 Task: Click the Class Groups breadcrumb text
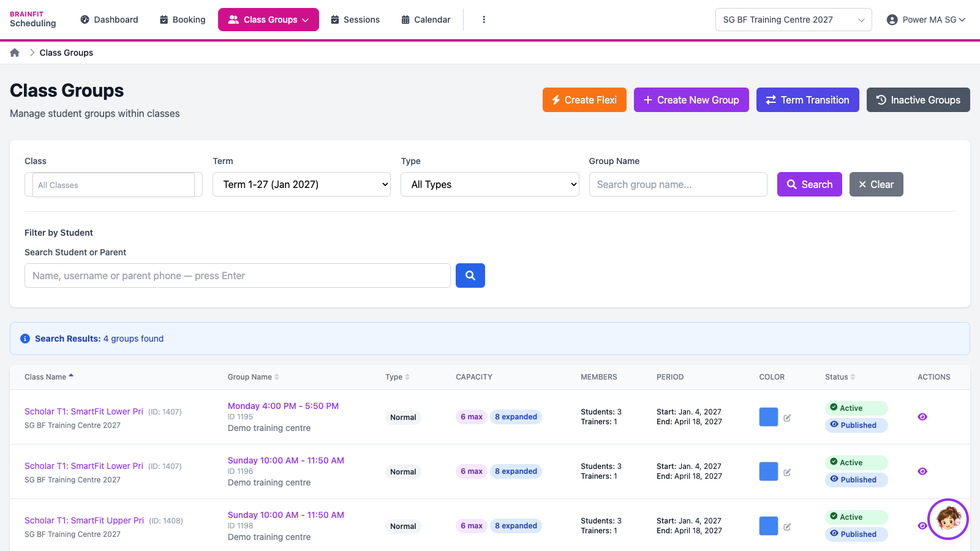66,53
